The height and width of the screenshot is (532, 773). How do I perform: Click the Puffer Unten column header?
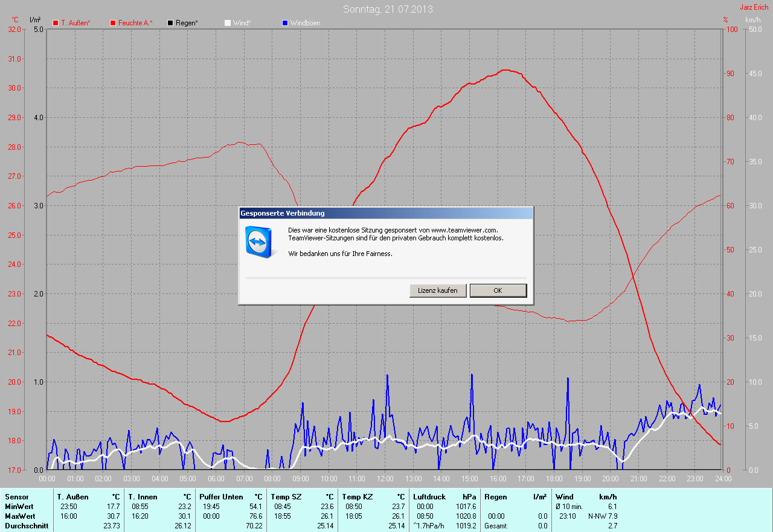coord(221,497)
